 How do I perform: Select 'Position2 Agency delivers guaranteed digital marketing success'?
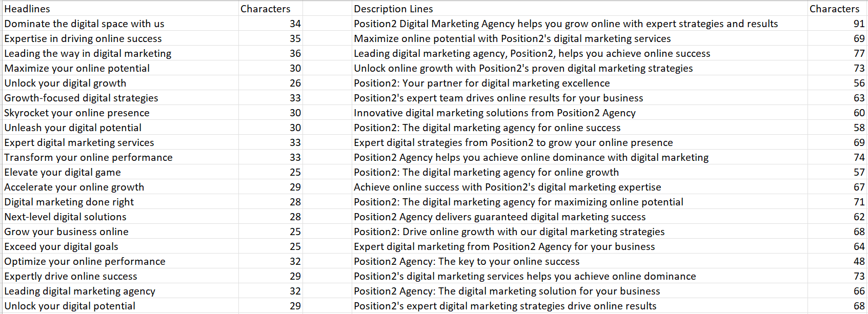point(580,217)
